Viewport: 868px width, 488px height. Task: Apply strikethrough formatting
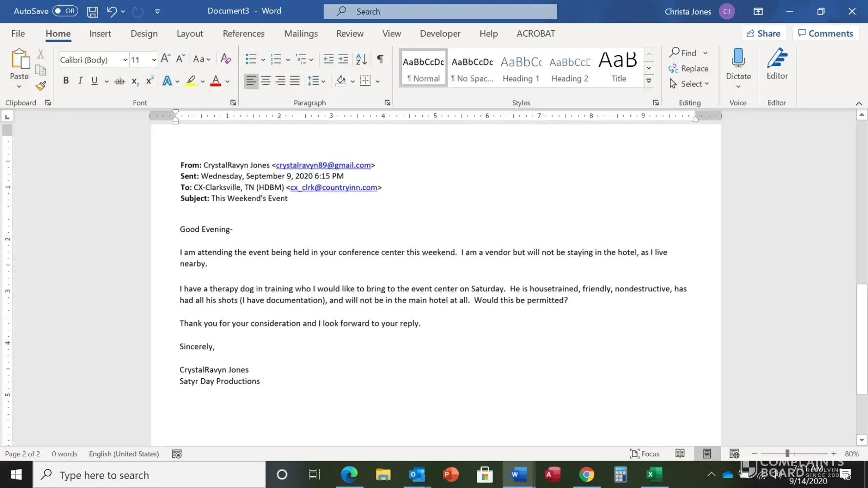(x=120, y=81)
